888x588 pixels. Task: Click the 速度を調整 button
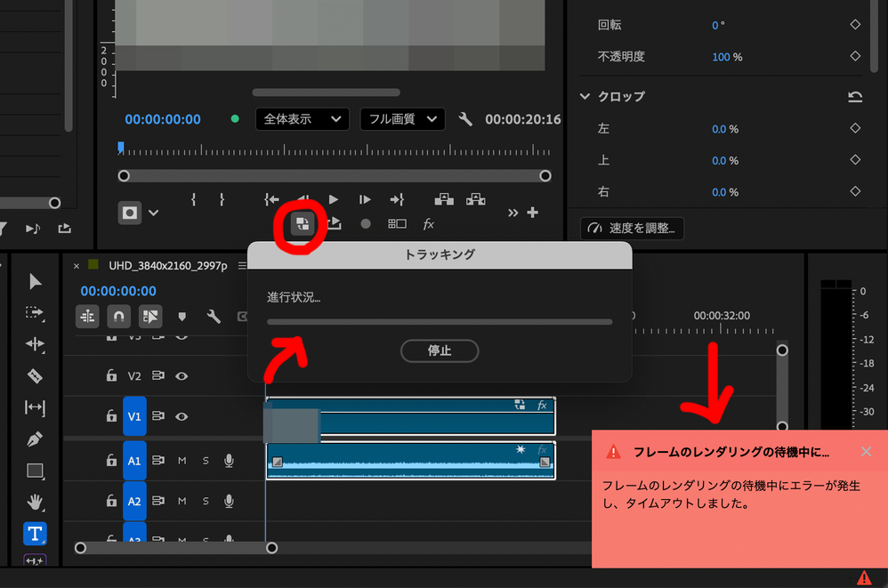pos(632,228)
